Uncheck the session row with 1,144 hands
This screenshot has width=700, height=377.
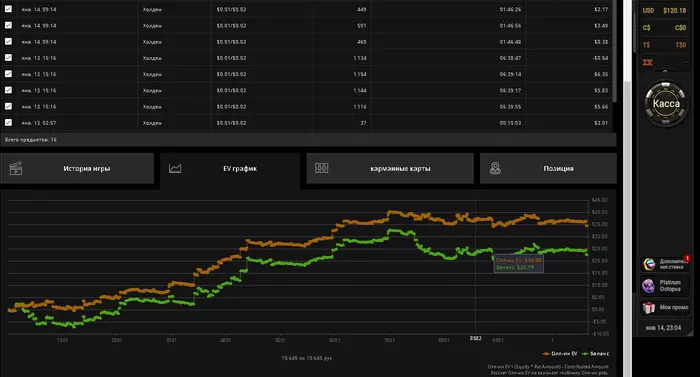[x=8, y=90]
